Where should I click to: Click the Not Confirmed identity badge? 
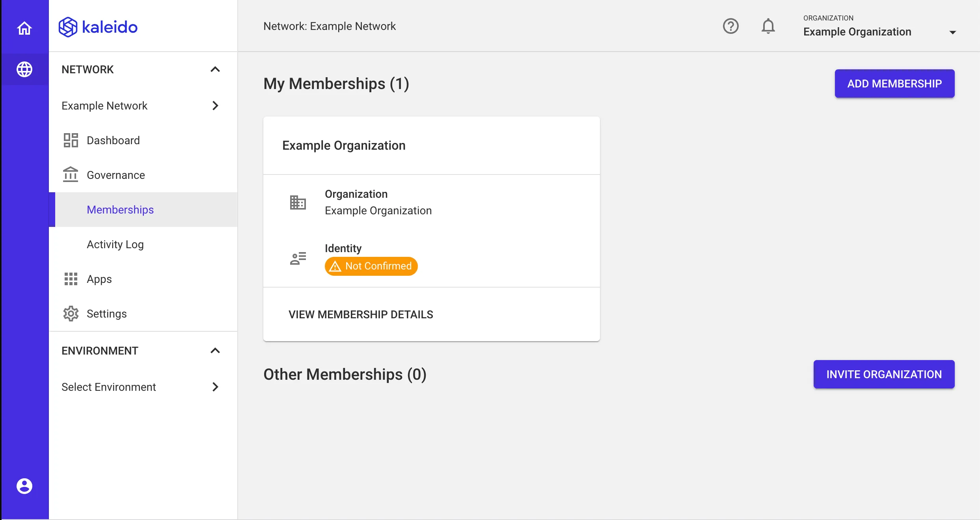371,266
